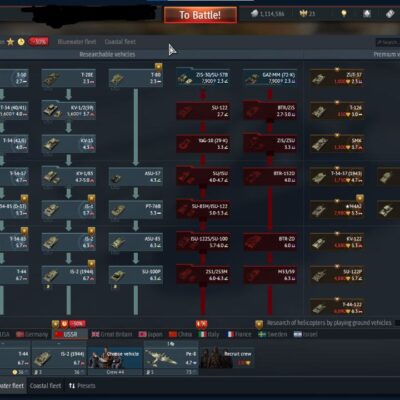Select premium SMK heavy tank card
The image size is (400, 400).
tap(337, 144)
